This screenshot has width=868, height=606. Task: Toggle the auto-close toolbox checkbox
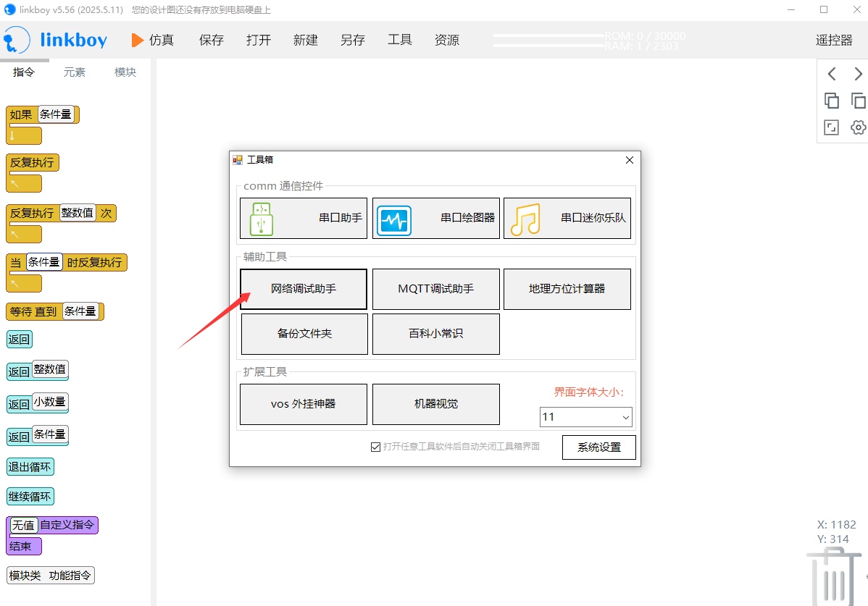[375, 447]
